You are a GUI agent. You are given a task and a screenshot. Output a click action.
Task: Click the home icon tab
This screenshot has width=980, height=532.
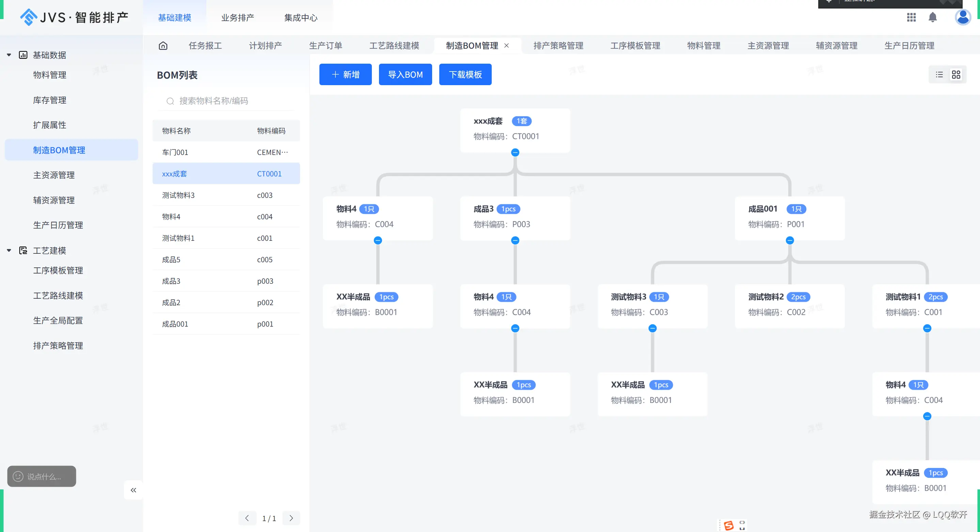(163, 46)
